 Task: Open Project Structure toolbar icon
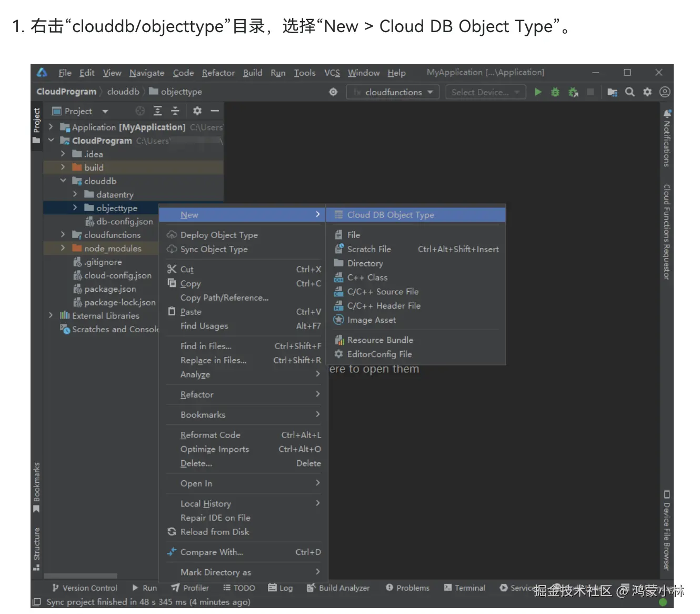612,92
